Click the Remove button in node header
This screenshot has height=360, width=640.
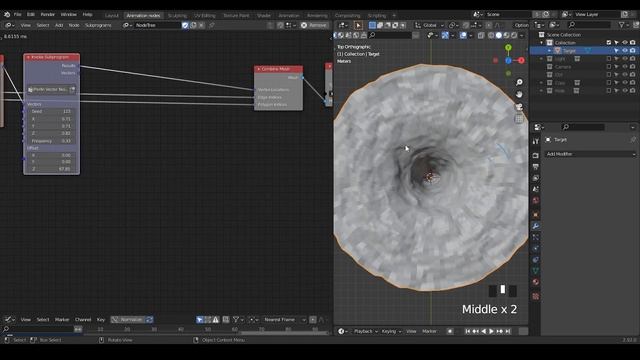(314, 25)
